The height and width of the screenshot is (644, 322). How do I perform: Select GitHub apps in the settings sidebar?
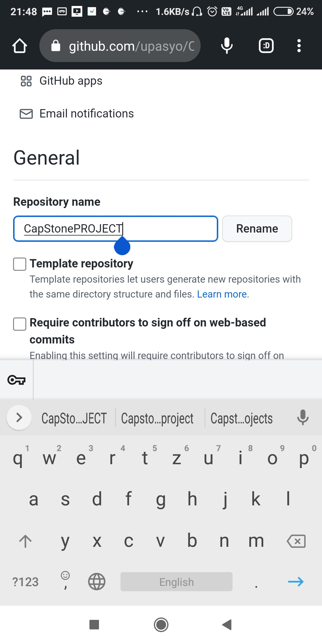pos(71,80)
